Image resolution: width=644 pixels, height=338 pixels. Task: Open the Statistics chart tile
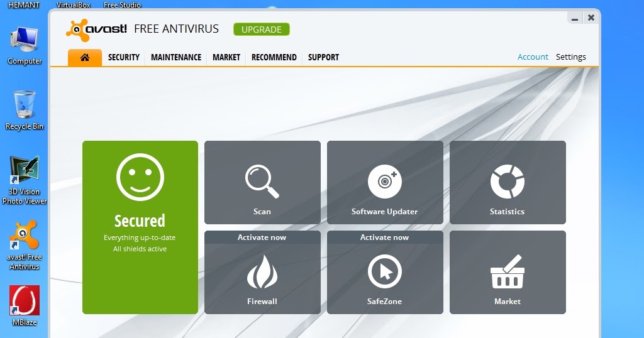(508, 183)
